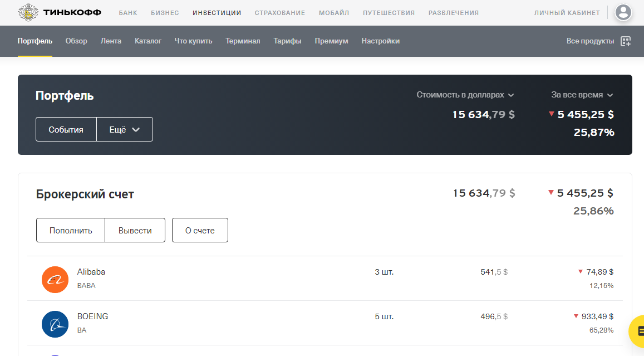Open Мобайл section
The image size is (644, 356).
[334, 13]
